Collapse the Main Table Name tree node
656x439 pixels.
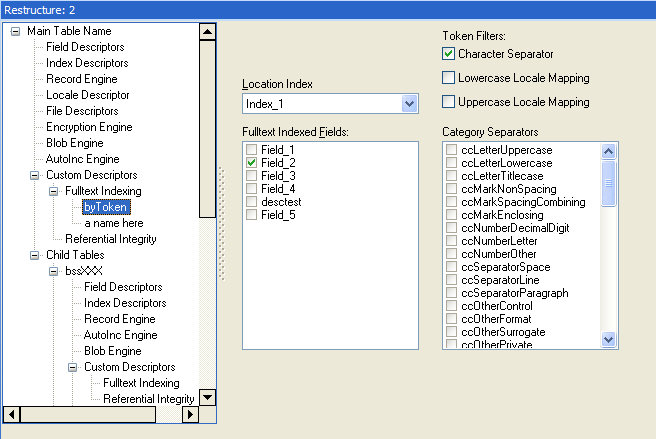coord(15,31)
